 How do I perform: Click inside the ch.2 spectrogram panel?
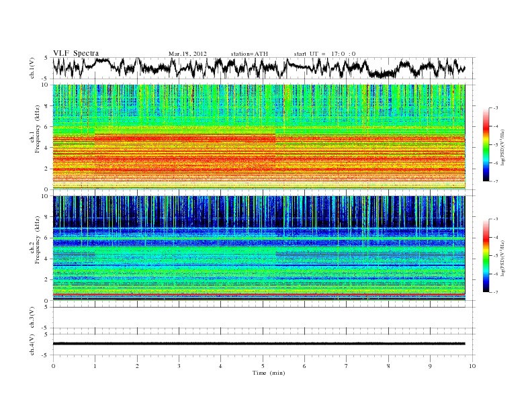pos(259,248)
